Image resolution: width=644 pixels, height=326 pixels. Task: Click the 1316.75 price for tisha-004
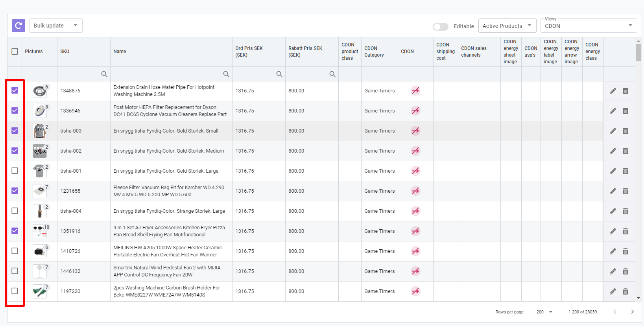point(245,211)
